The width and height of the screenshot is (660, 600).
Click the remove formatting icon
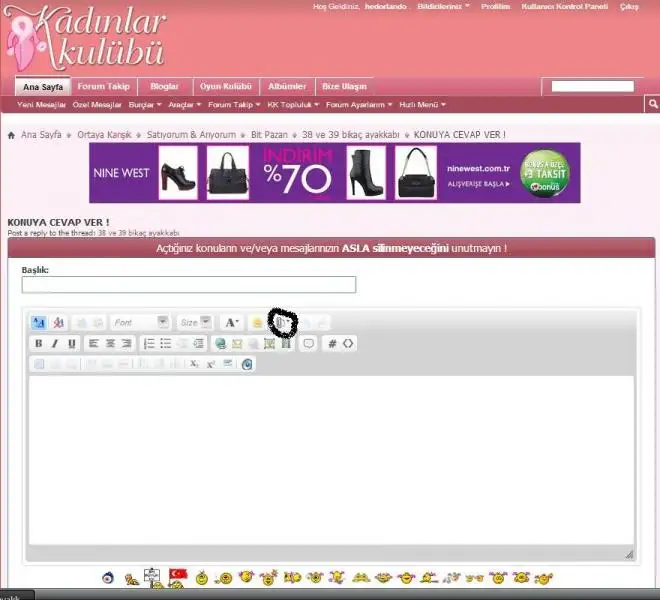coord(58,322)
